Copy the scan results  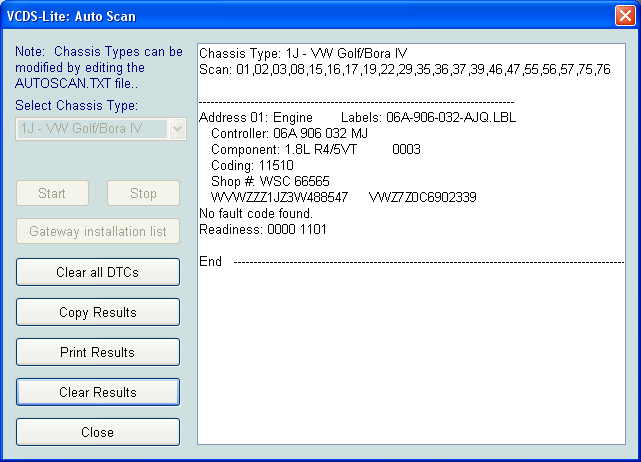point(98,312)
